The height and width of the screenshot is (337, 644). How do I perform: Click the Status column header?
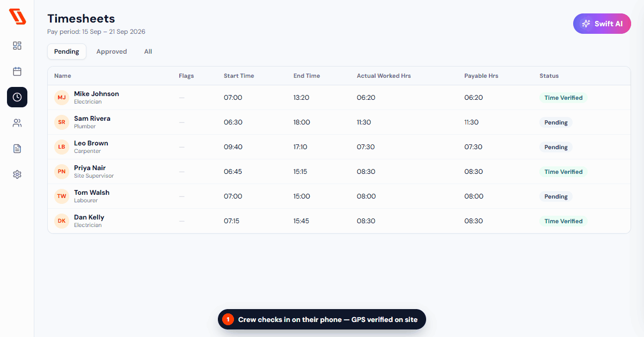[x=549, y=76]
